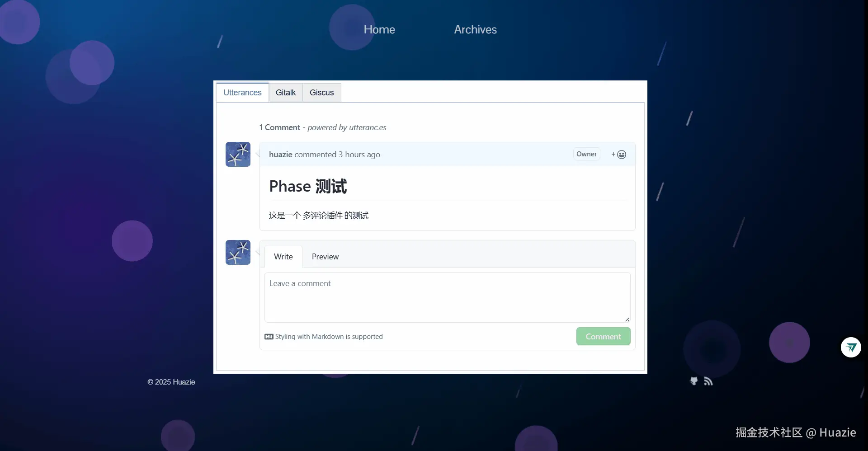Screen dimensions: 868x451
Task: Click the floating teal paper-plane button
Action: (851, 347)
